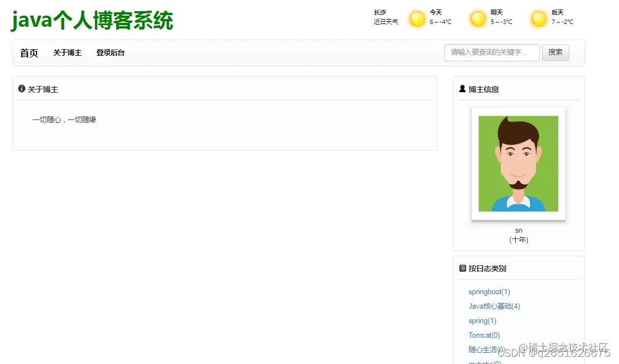This screenshot has width=619, height=364.
Task: Click the java个人博客系统 site title
Action: [x=92, y=21]
